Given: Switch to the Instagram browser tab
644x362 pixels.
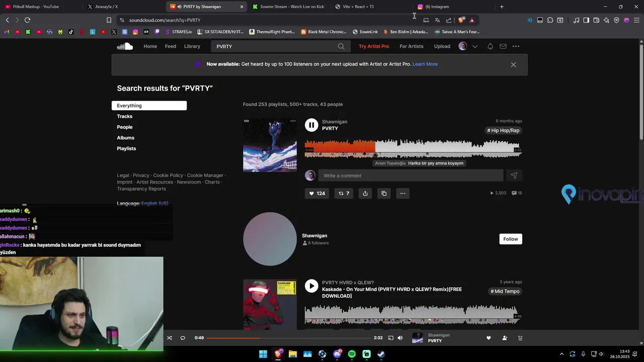Looking at the screenshot, I should pyautogui.click(x=453, y=7).
